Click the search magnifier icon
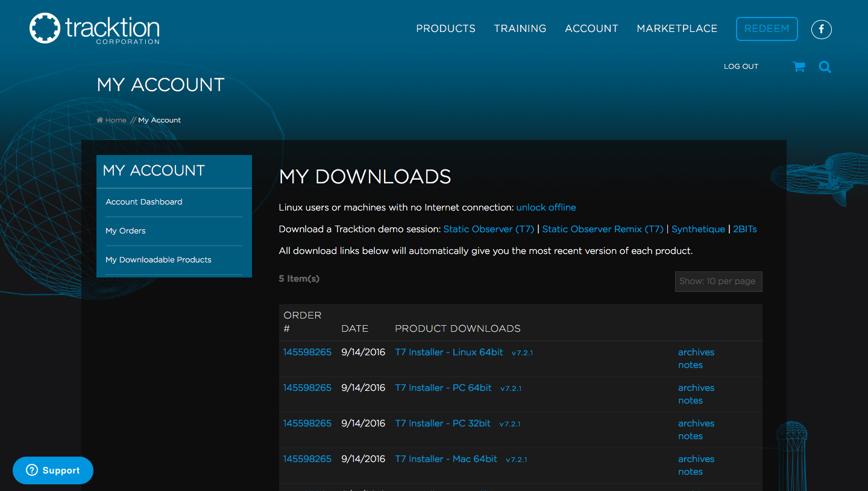This screenshot has width=868, height=491. pos(825,67)
